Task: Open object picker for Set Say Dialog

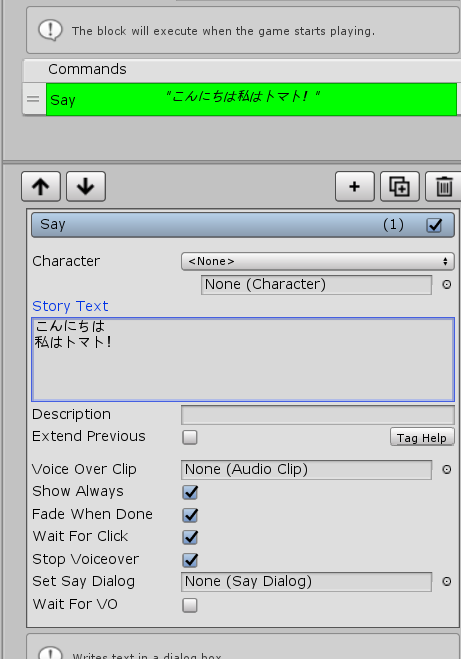Action: [447, 581]
